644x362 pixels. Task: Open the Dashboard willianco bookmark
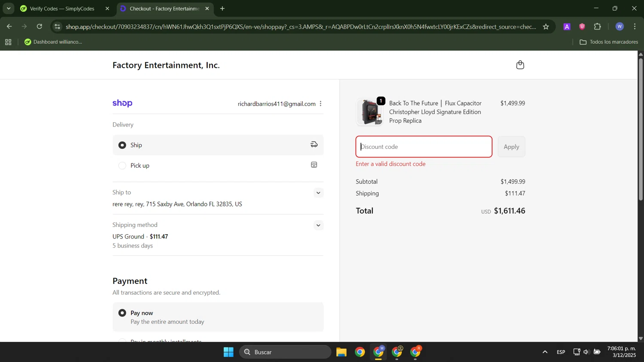pyautogui.click(x=54, y=42)
